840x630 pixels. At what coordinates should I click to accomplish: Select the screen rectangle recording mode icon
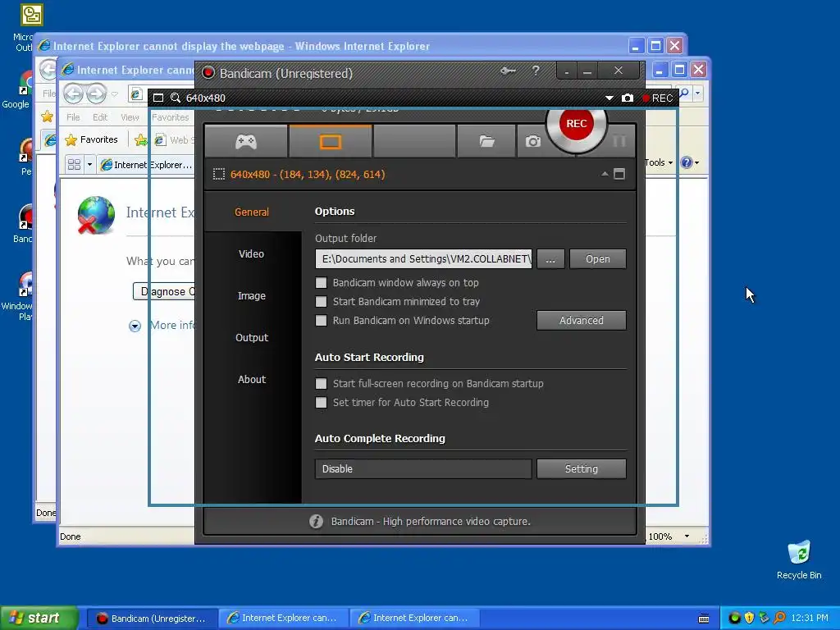[330, 141]
